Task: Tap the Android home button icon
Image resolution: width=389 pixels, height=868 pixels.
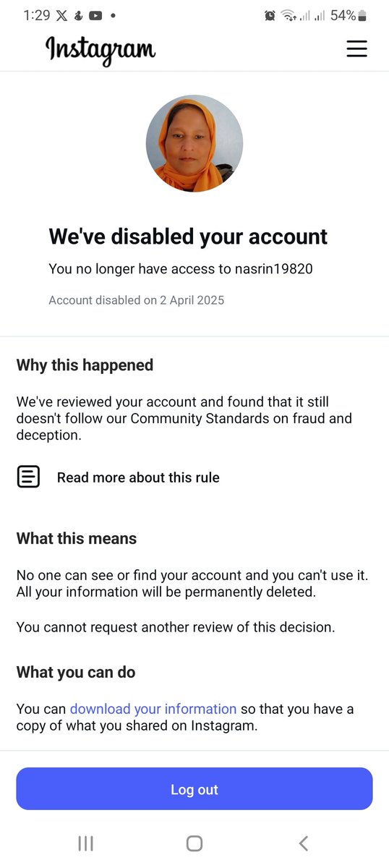Action: (194, 843)
